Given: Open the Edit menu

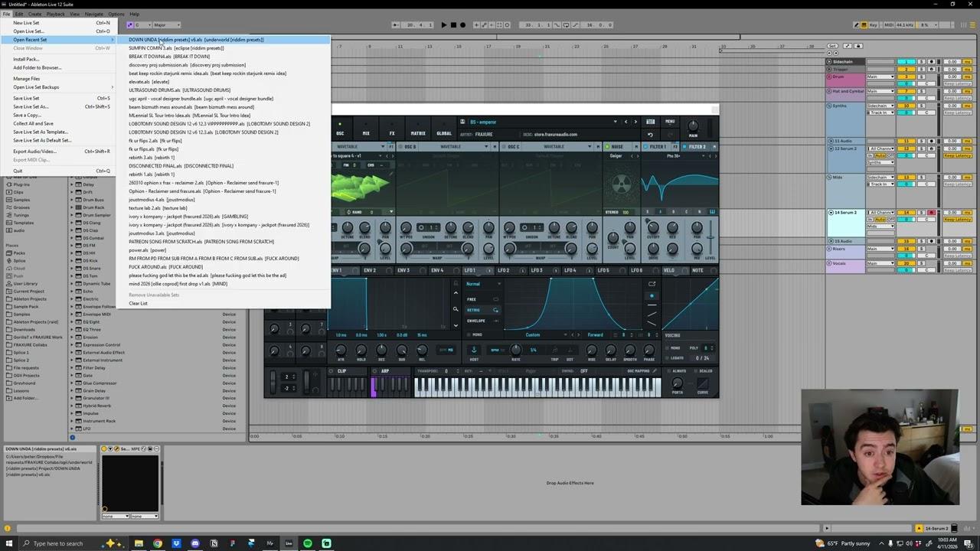Looking at the screenshot, I should tap(18, 14).
